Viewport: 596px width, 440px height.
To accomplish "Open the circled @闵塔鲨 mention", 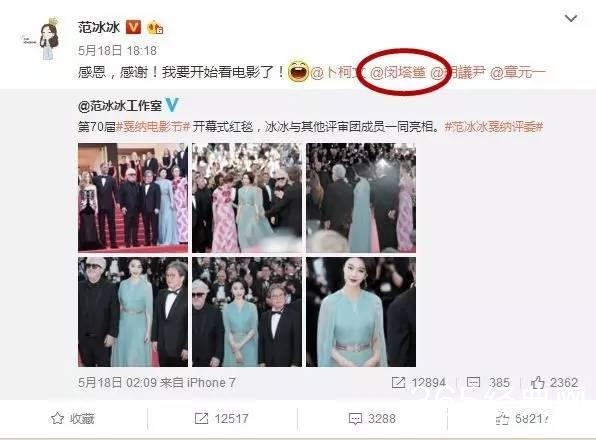I will 398,72.
